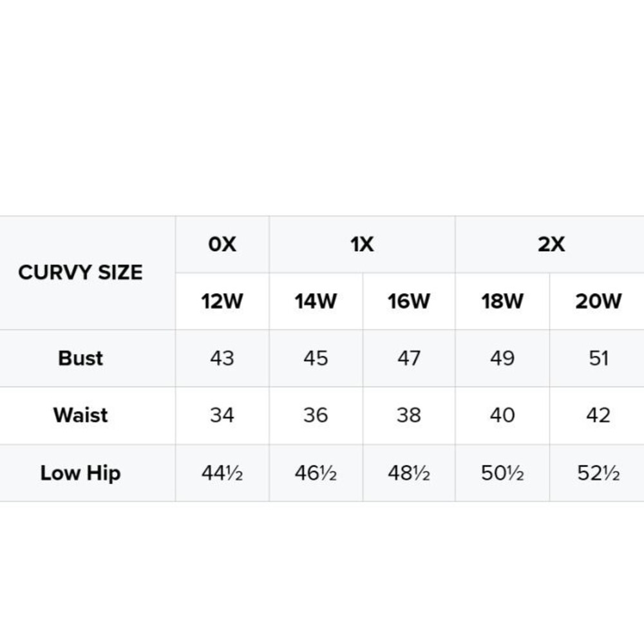Select the 1X size header
644x644 pixels.
tap(362, 244)
